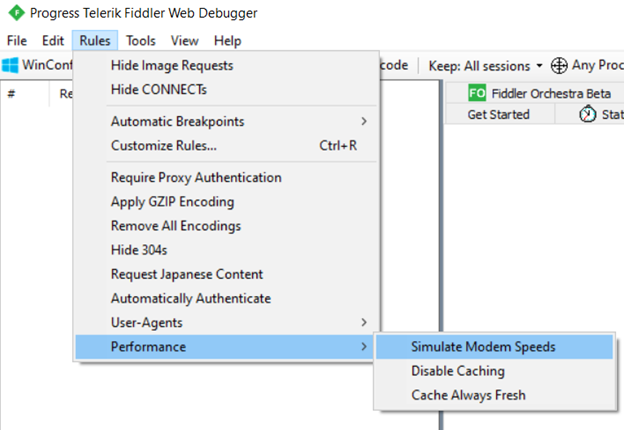Open the Help menu
Image resolution: width=624 pixels, height=430 pixels.
(x=228, y=41)
